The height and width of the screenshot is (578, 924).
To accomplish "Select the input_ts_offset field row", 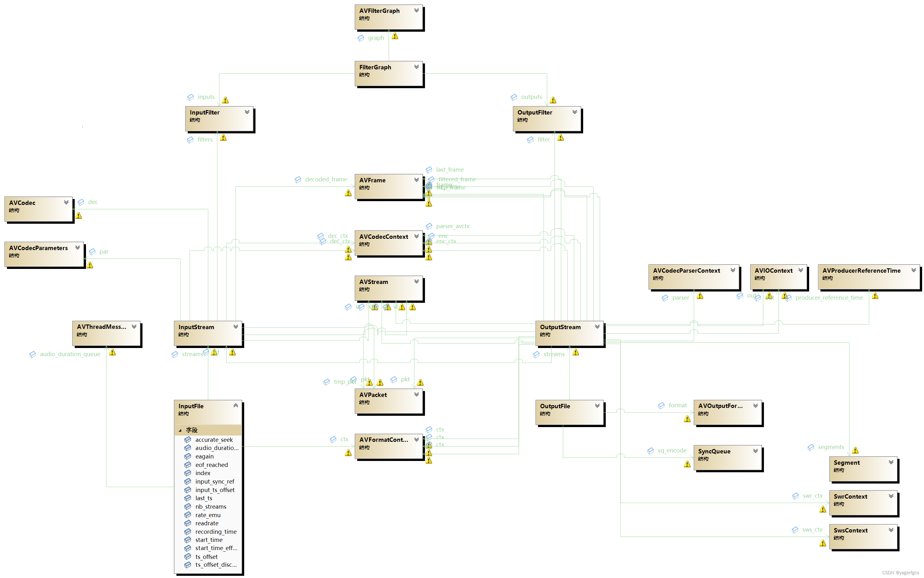I will click(208, 490).
